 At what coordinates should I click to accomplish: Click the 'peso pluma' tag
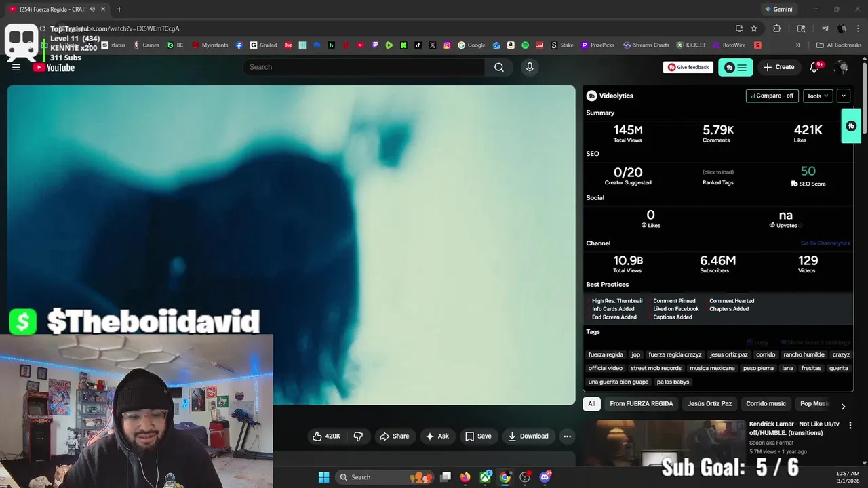tap(758, 368)
